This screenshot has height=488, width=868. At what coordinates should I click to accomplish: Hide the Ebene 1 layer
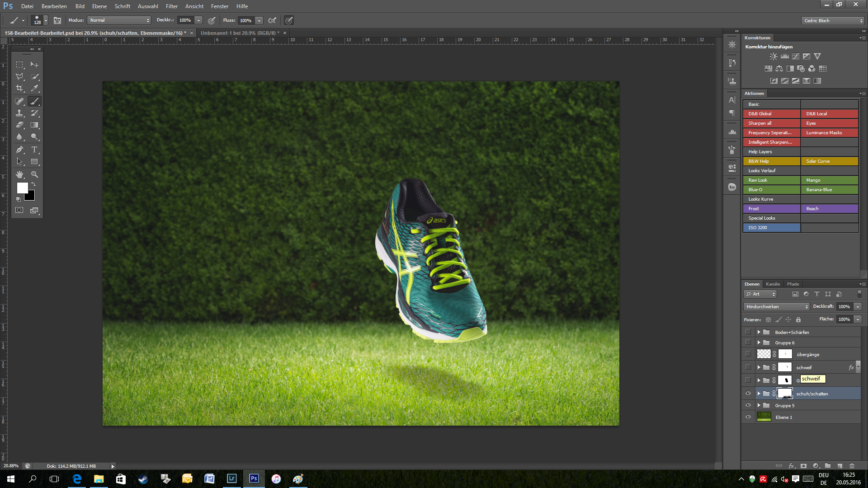click(x=748, y=417)
